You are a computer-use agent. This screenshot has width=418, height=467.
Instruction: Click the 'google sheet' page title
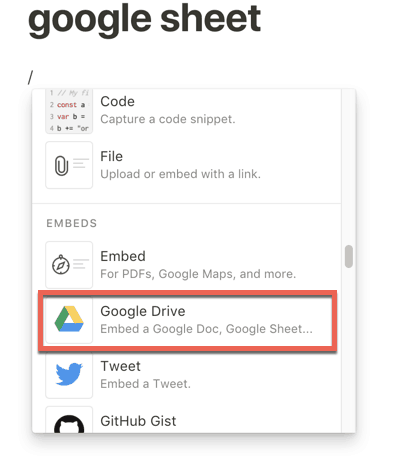click(x=144, y=19)
